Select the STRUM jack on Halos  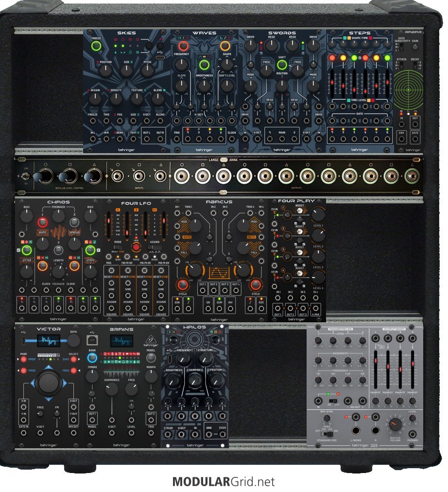168,435
